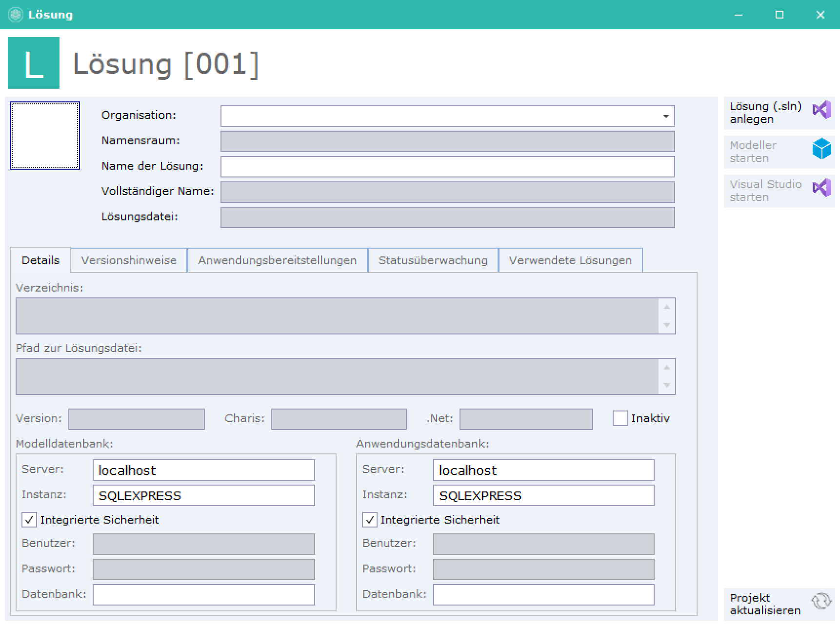The width and height of the screenshot is (840, 626).
Task: Click the Modelldatenbank Instanz field
Action: [x=204, y=495]
